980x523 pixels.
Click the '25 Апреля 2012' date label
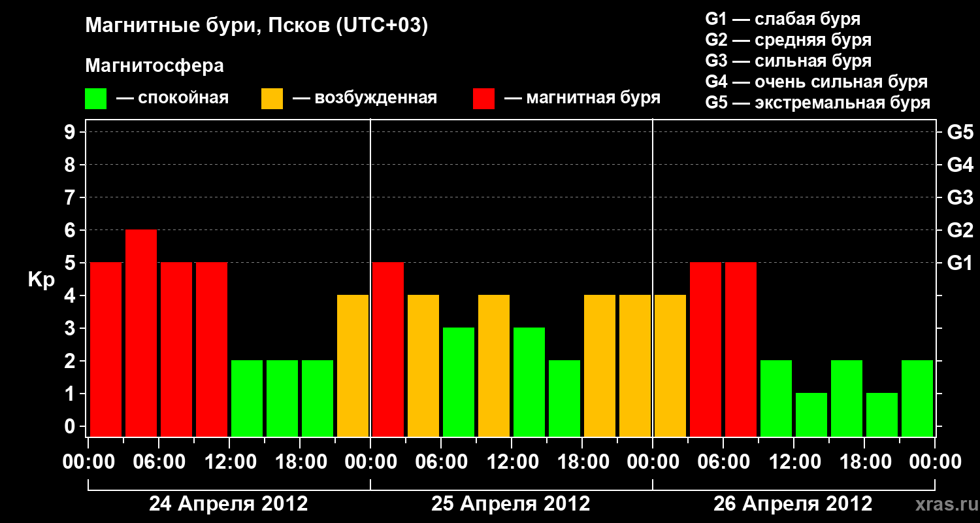(x=511, y=504)
